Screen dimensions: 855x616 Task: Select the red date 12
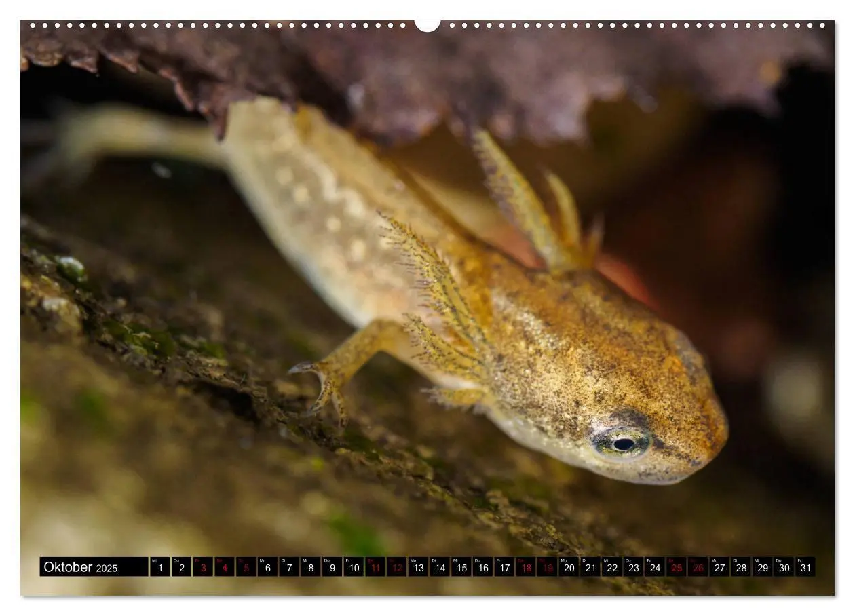point(396,567)
